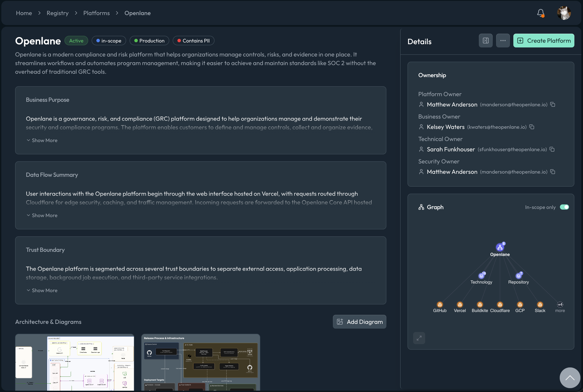
Task: Expand Data Flow Summary with Show More
Action: (42, 215)
